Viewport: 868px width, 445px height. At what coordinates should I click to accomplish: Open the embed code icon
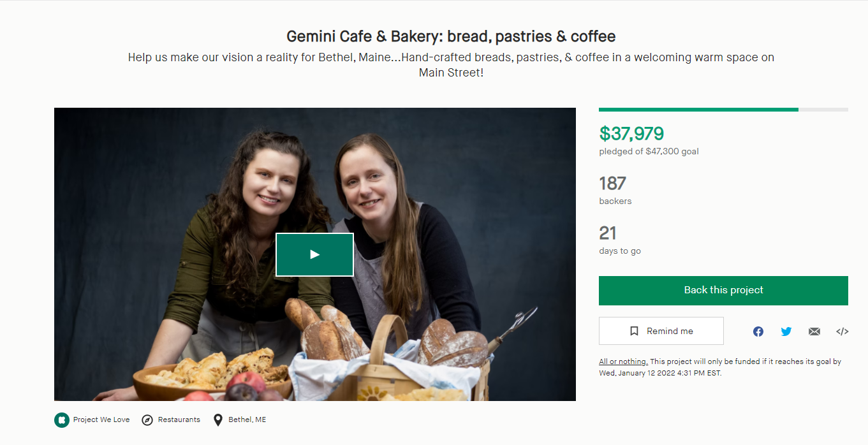click(x=842, y=332)
